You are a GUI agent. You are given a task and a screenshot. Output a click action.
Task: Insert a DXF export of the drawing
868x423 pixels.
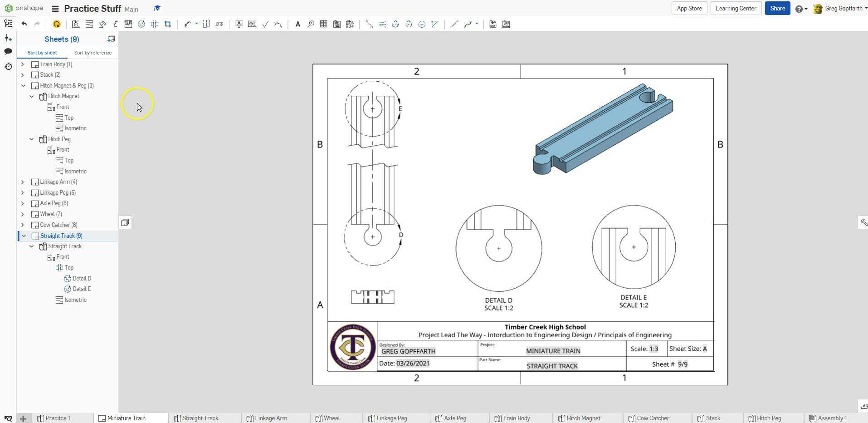pos(493,24)
